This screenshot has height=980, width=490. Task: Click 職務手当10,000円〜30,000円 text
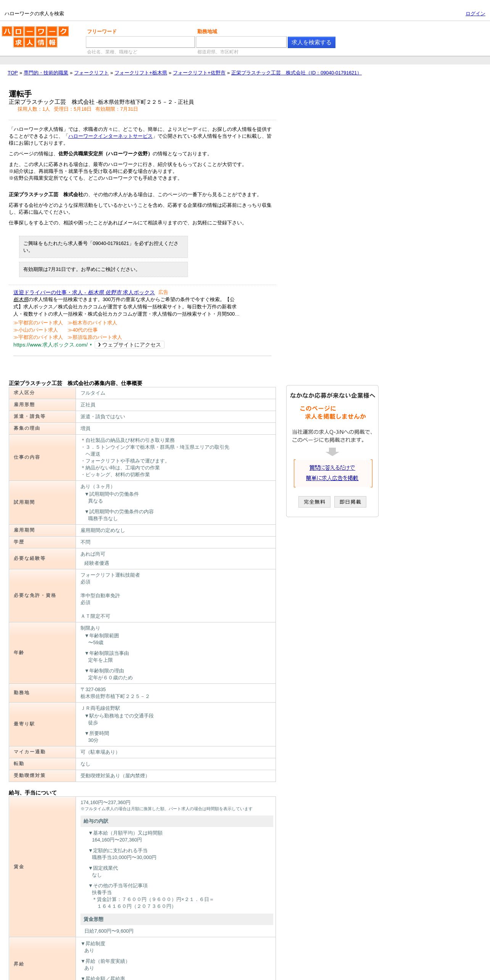(124, 857)
